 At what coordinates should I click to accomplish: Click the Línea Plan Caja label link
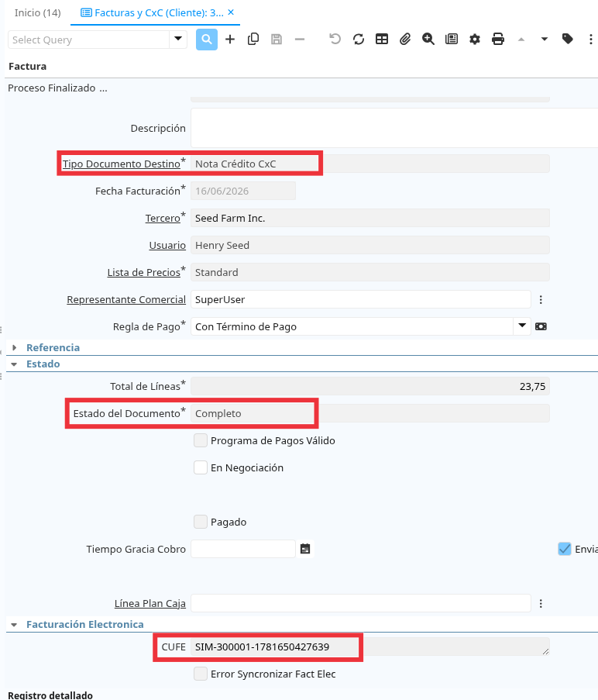[x=149, y=604]
